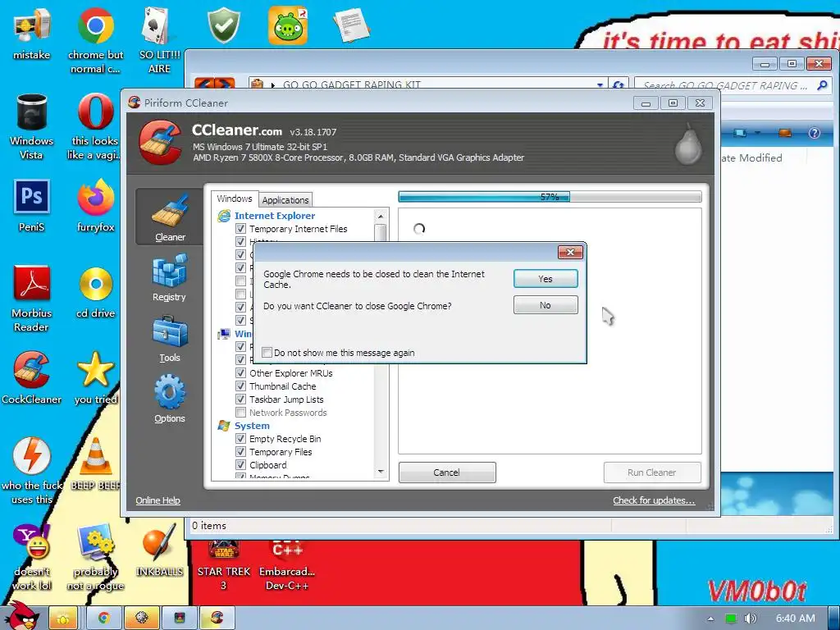Viewport: 840px width, 630px height.
Task: Open the Photoshop 'PeniS' desktop icon
Action: coord(31,206)
